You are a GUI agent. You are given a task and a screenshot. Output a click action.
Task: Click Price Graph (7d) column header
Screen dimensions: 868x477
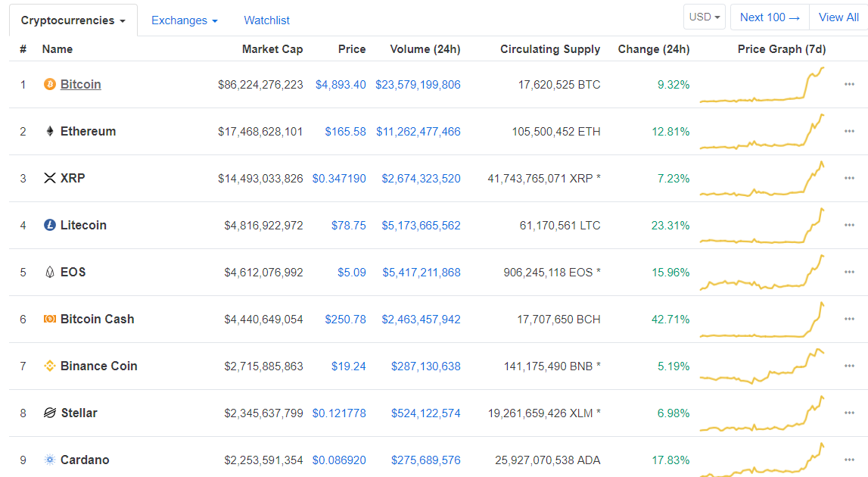click(782, 49)
